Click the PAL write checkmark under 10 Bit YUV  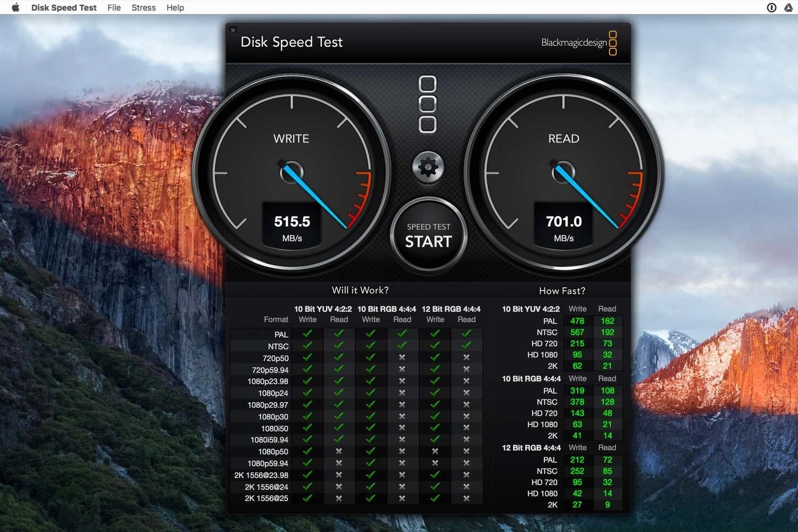click(307, 334)
